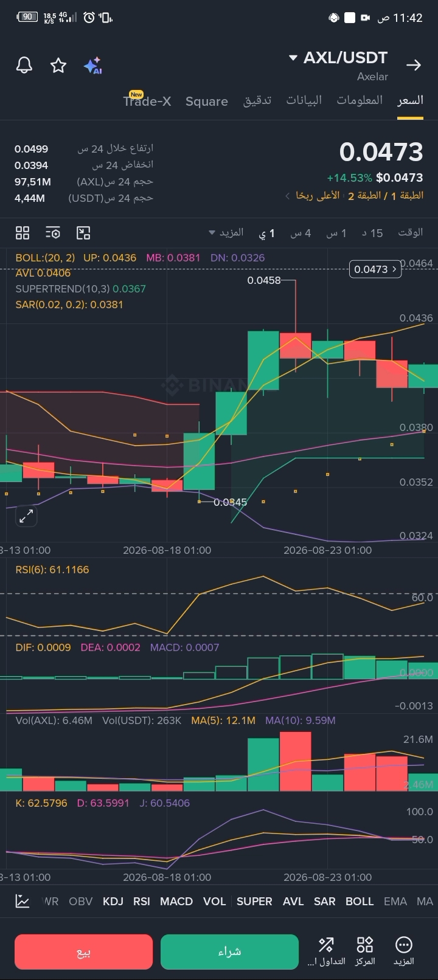This screenshot has width=438, height=980.
Task: Tap the green شراء buy button
Action: click(x=230, y=952)
